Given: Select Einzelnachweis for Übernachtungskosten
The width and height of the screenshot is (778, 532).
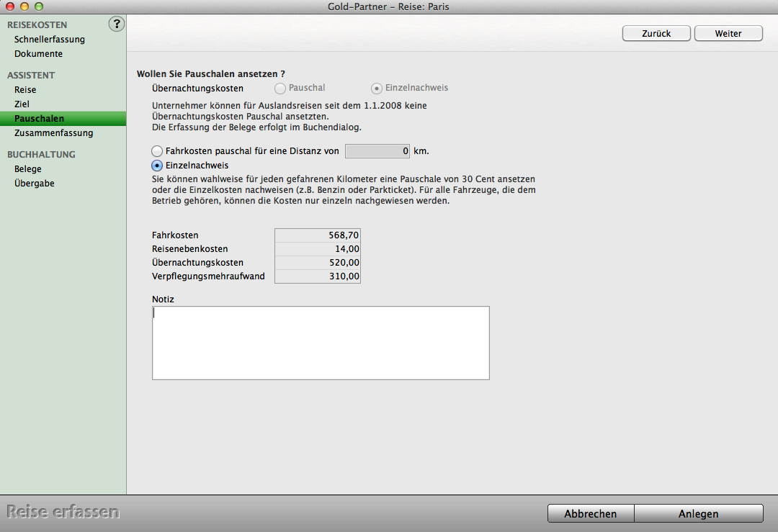Looking at the screenshot, I should click(x=377, y=88).
